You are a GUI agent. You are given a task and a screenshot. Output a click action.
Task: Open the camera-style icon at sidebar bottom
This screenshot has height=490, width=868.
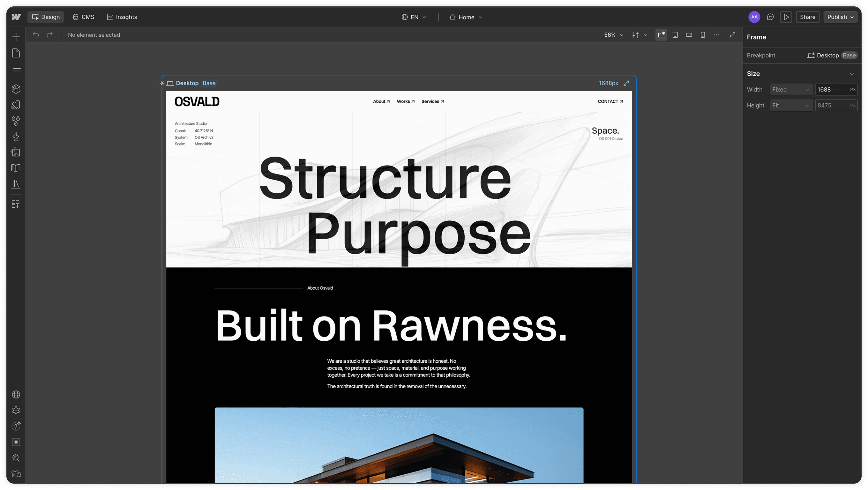coord(16,473)
